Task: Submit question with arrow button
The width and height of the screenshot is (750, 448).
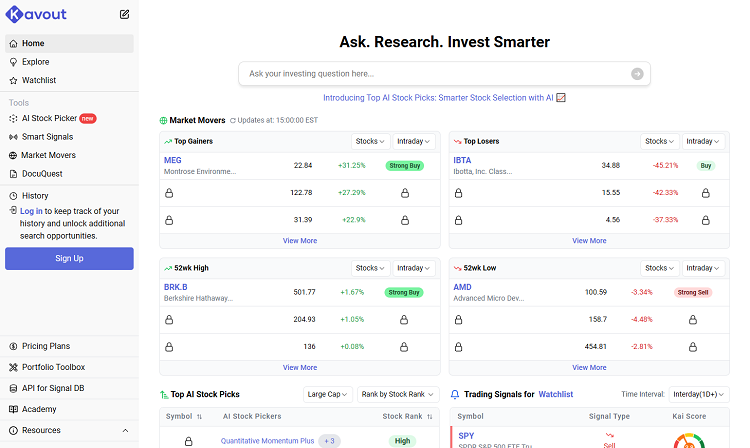Action: [x=637, y=74]
